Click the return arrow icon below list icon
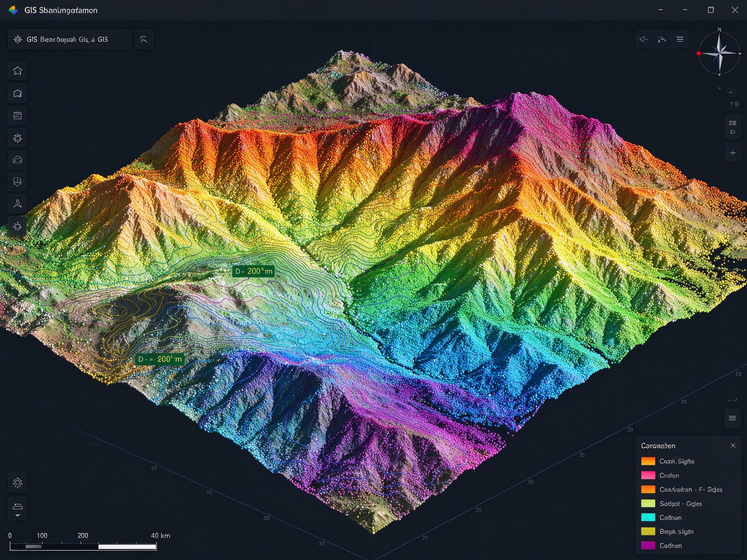Viewport: 747px width, 560px height. click(x=732, y=132)
